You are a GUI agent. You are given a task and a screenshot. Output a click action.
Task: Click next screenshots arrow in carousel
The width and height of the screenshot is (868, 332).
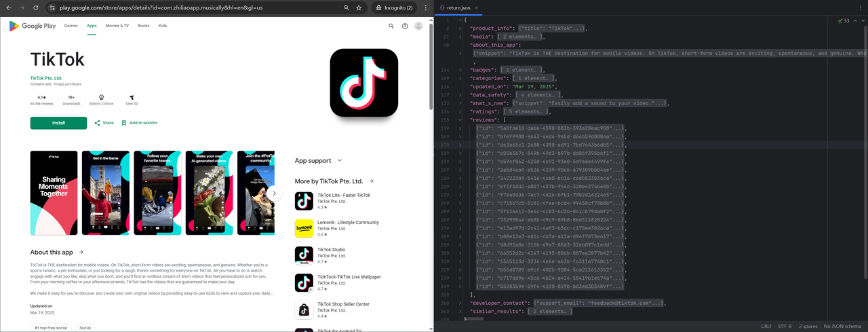point(274,193)
